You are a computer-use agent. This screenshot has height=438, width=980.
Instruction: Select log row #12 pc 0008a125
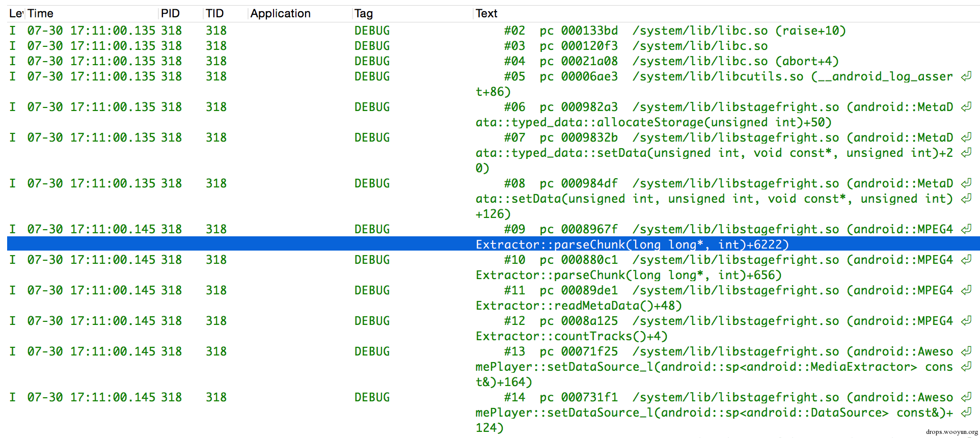pos(493,321)
